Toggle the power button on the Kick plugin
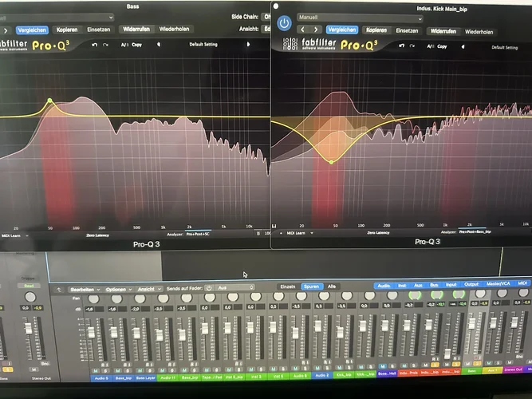This screenshot has width=532, height=399. [283, 22]
